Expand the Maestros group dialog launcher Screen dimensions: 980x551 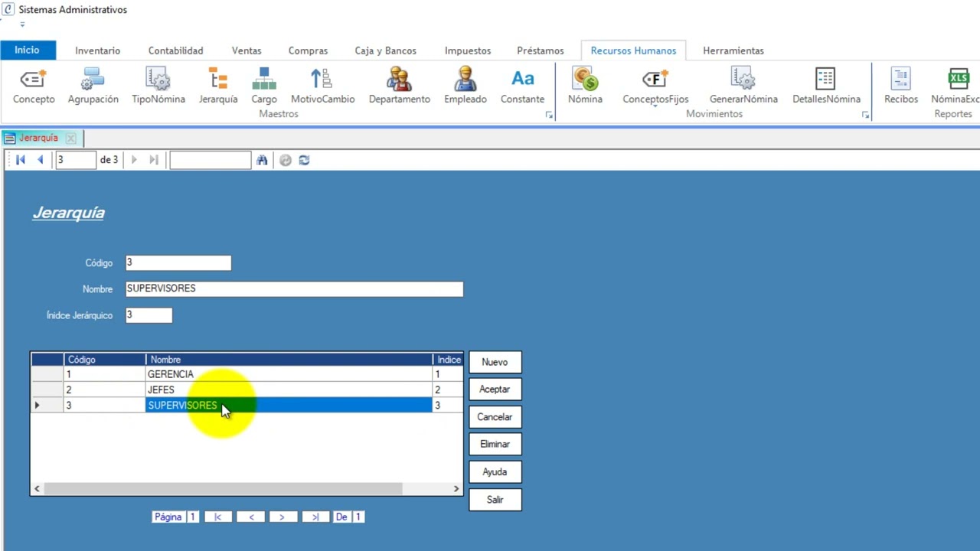pos(549,115)
